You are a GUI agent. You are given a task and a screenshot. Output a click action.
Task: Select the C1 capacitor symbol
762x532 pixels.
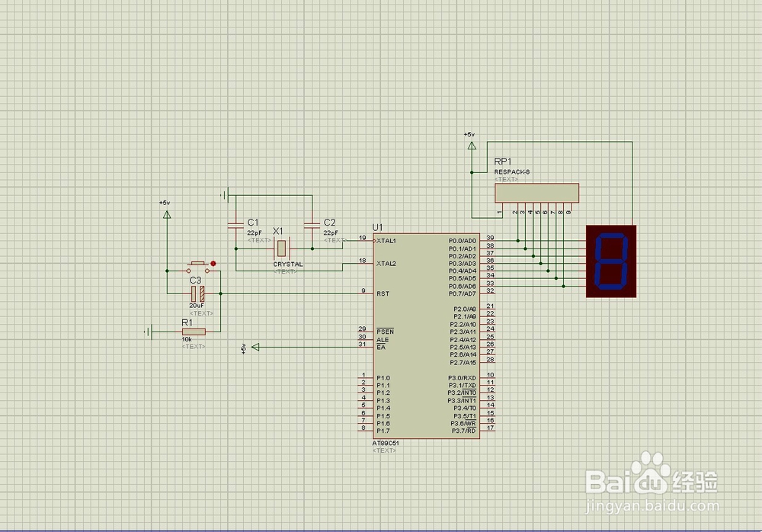pos(235,225)
